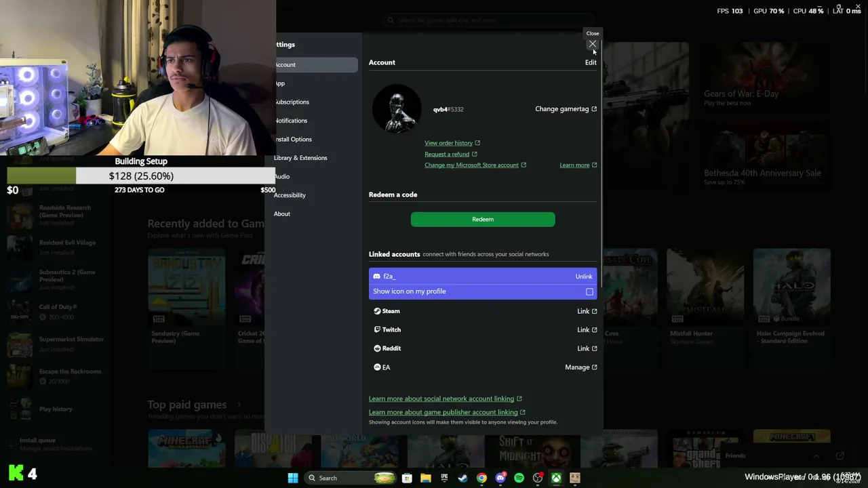The width and height of the screenshot is (868, 488).
Task: Open the Xbox app taskbar icon
Action: click(x=556, y=478)
